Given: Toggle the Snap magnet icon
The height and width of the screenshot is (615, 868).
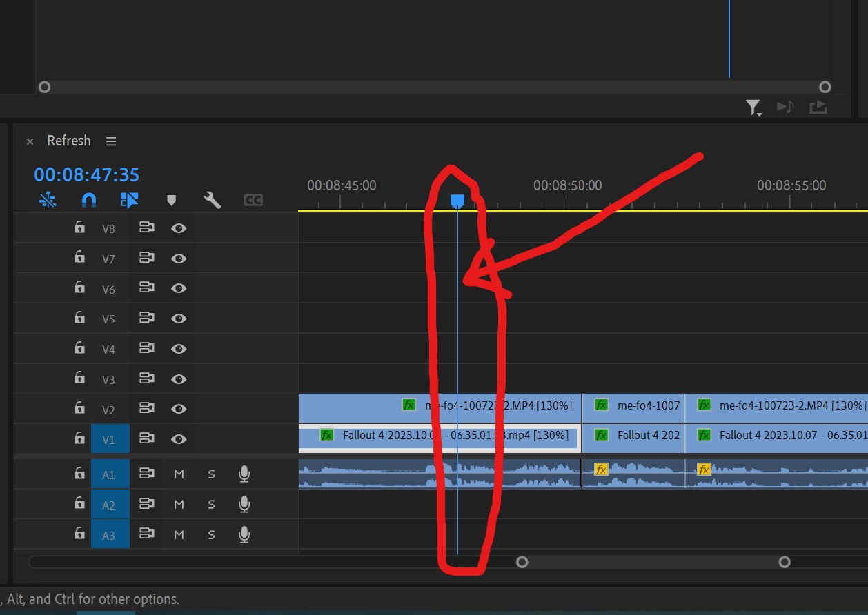Looking at the screenshot, I should point(88,200).
